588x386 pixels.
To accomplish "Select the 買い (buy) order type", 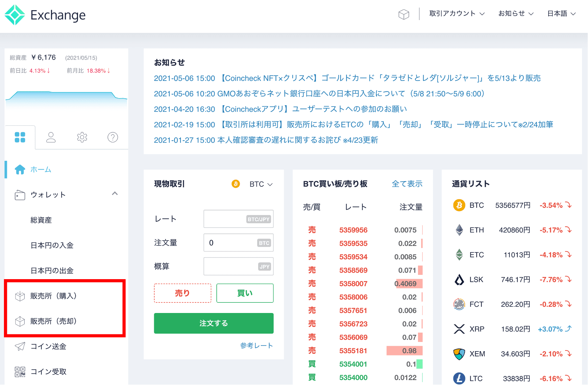I will pos(245,293).
